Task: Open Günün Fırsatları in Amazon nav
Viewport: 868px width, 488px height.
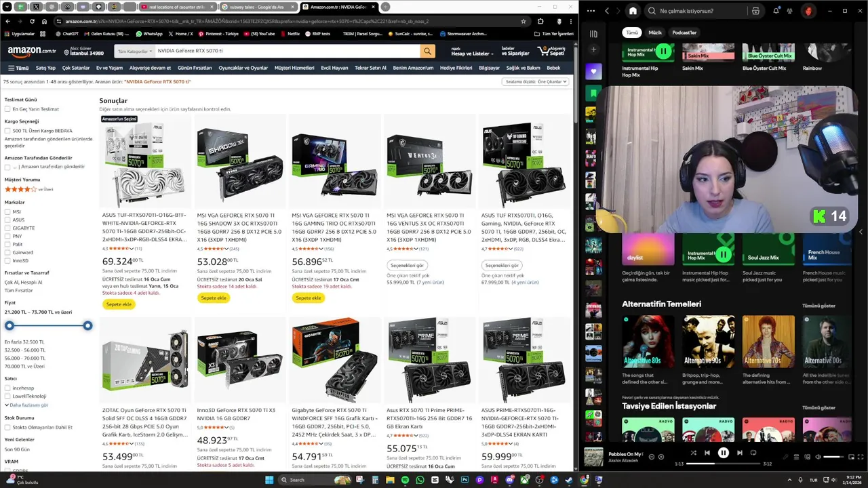Action: pyautogui.click(x=195, y=68)
